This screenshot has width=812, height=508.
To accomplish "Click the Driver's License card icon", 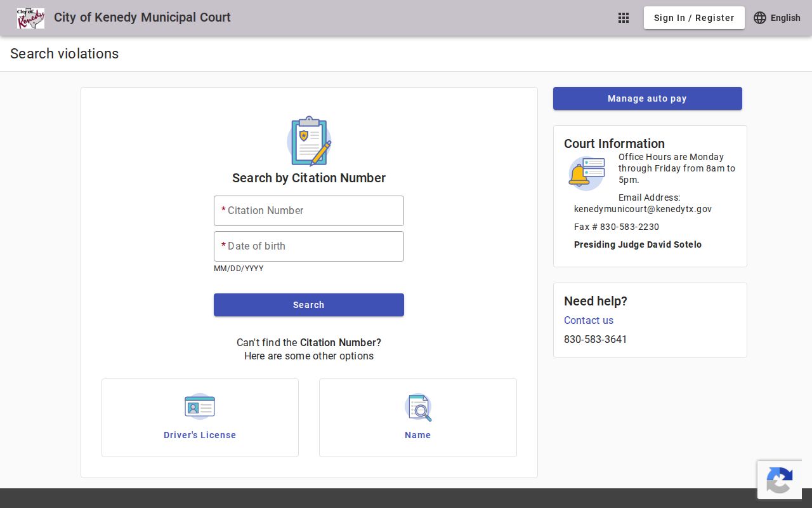I will click(x=200, y=406).
